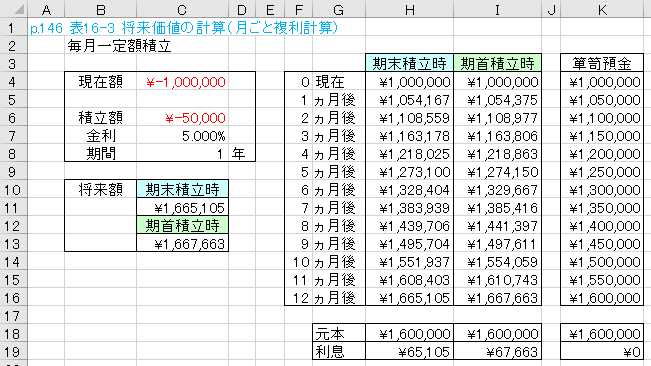
Task: Click the 現在 label in row 4
Action: pyautogui.click(x=339, y=82)
